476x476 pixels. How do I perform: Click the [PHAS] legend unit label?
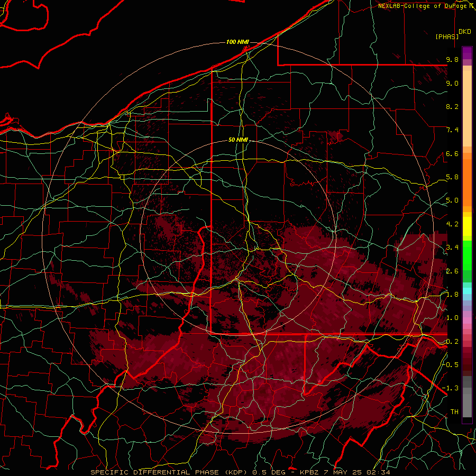pyautogui.click(x=447, y=36)
